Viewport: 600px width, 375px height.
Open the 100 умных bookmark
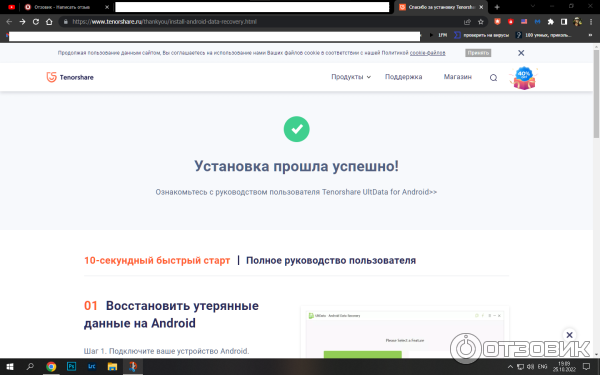pos(543,35)
